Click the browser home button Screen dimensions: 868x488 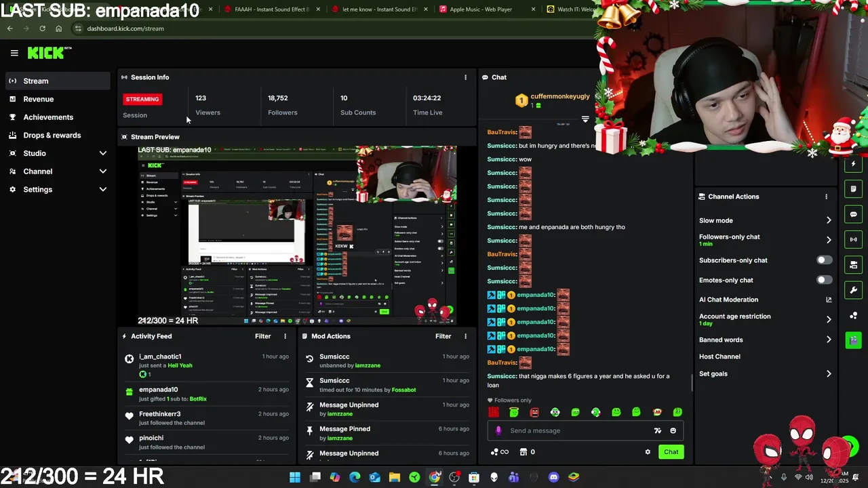tap(58, 28)
